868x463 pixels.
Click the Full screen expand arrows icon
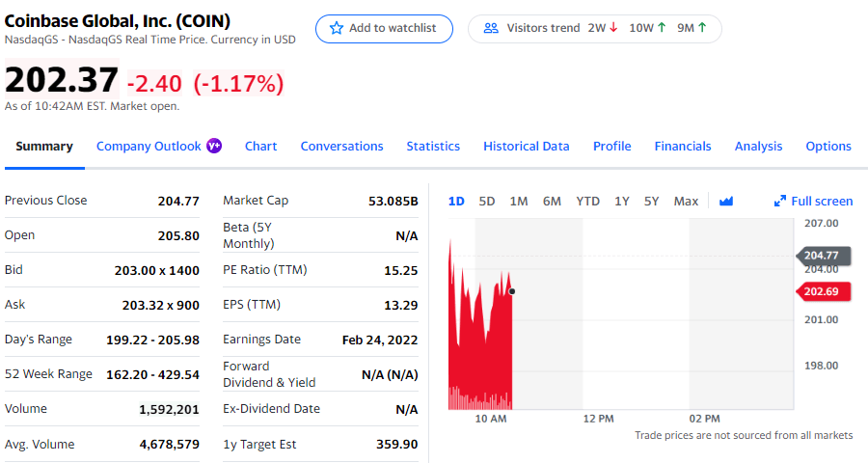tap(780, 201)
